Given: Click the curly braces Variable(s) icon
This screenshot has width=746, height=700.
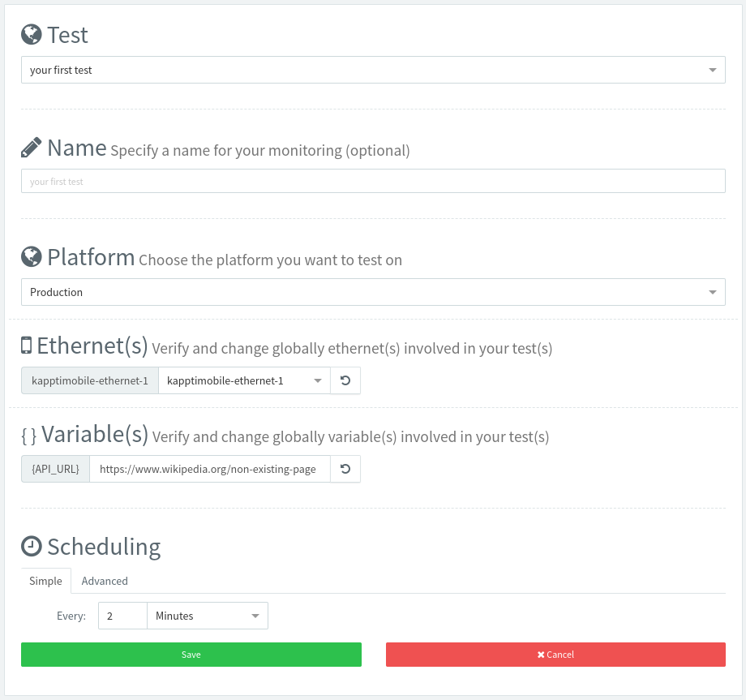Looking at the screenshot, I should tap(29, 436).
